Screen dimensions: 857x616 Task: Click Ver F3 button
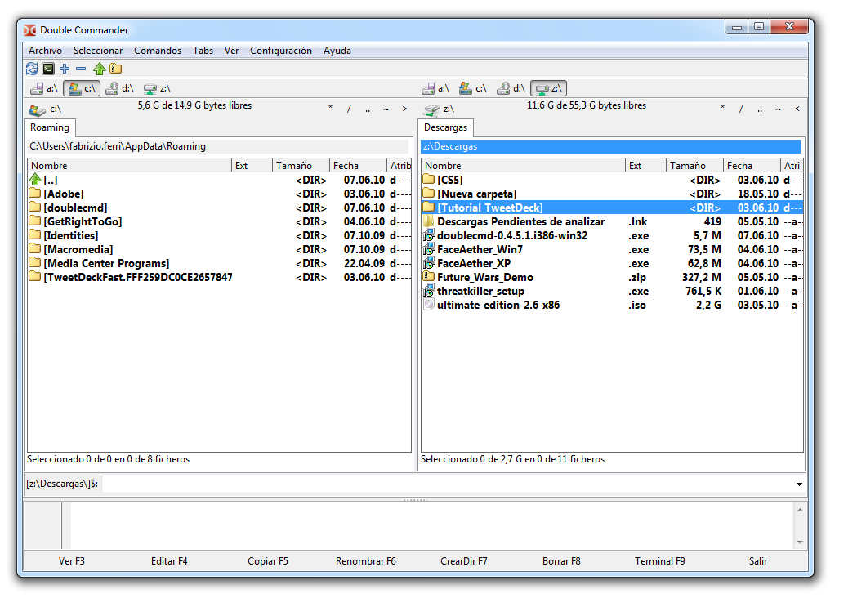(x=72, y=560)
